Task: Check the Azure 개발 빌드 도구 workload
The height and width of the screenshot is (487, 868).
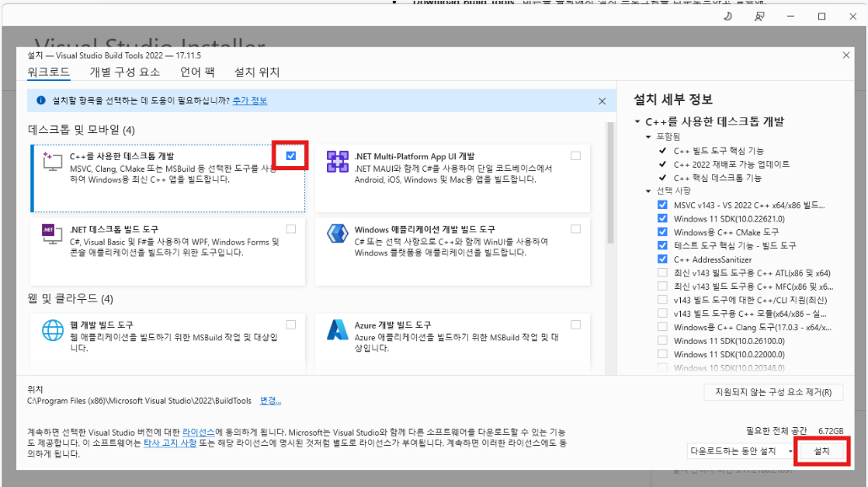Action: tap(576, 325)
